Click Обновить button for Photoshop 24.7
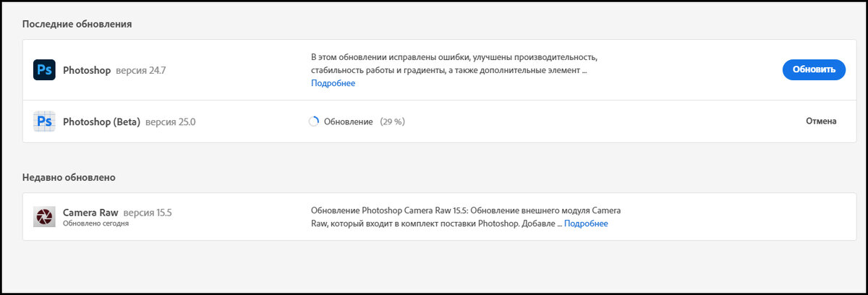Image resolution: width=868 pixels, height=295 pixels. click(x=814, y=69)
